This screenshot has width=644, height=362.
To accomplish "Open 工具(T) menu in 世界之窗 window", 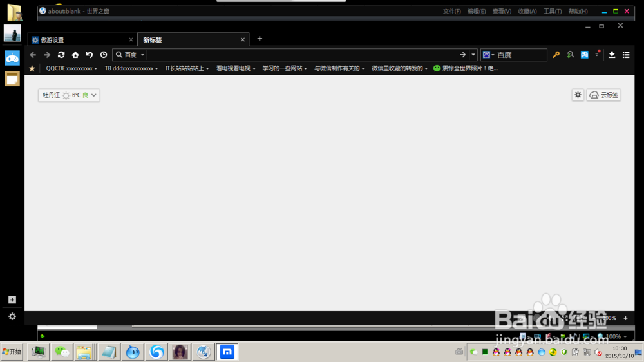I will (x=553, y=12).
